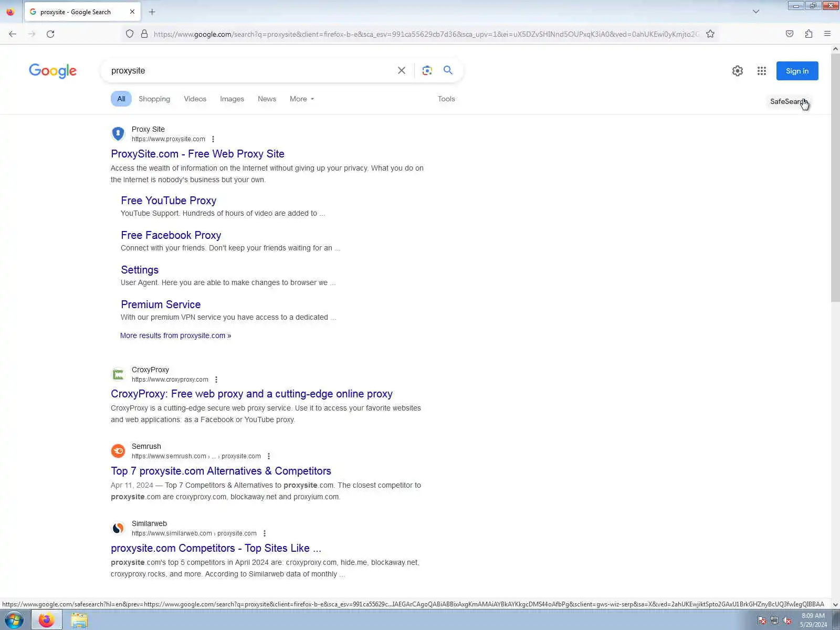The image size is (840, 630).
Task: Click the Sign in button
Action: (797, 71)
